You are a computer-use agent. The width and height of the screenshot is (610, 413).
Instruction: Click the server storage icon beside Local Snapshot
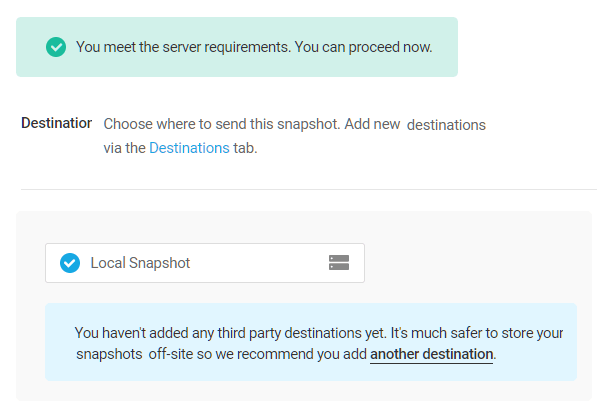(x=339, y=263)
